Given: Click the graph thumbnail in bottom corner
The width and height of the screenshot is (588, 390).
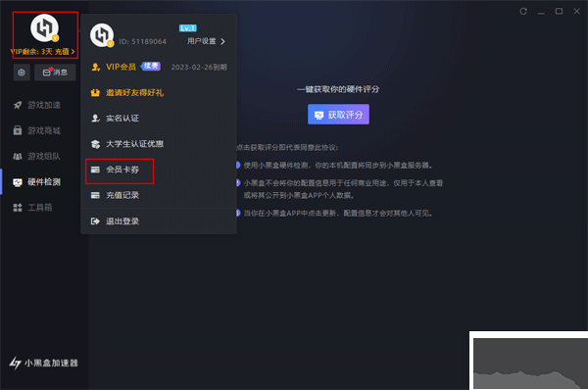Looking at the screenshot, I should click(x=529, y=361).
